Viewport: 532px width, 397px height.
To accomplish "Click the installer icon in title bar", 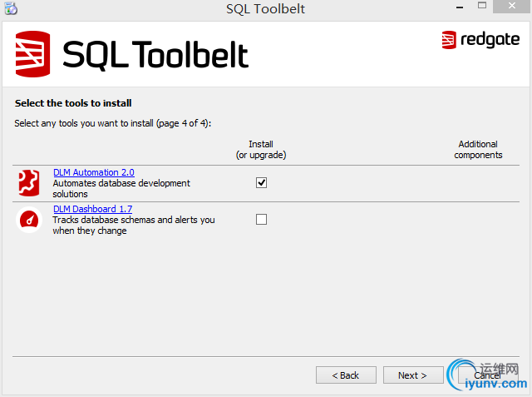I will (11, 8).
